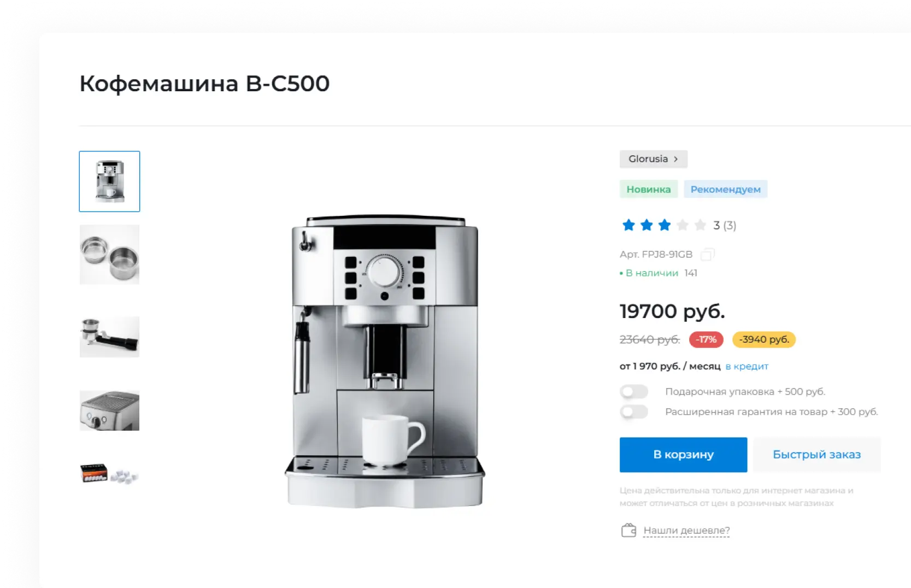The width and height of the screenshot is (911, 588).
Task: Click the first blue rating star
Action: pyautogui.click(x=628, y=225)
